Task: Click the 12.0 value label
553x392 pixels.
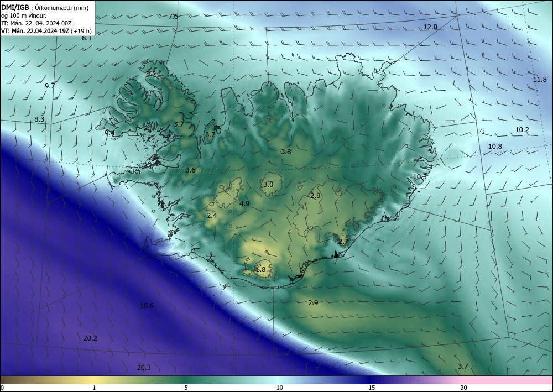Action: [430, 27]
